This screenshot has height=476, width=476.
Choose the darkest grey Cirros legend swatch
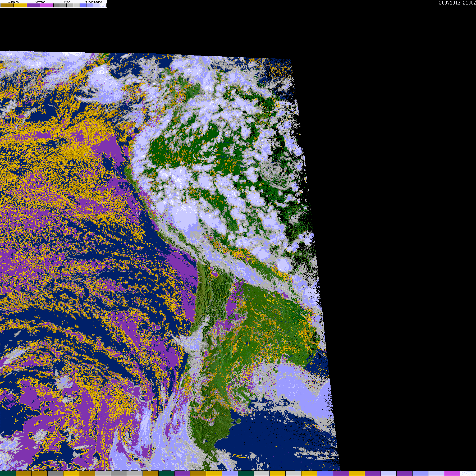[x=57, y=5]
